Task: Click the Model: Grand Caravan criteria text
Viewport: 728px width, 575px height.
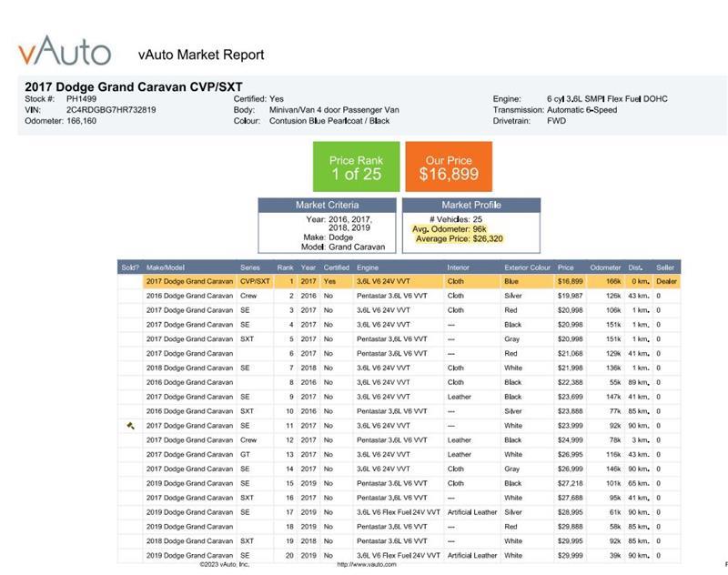Action: click(343, 247)
